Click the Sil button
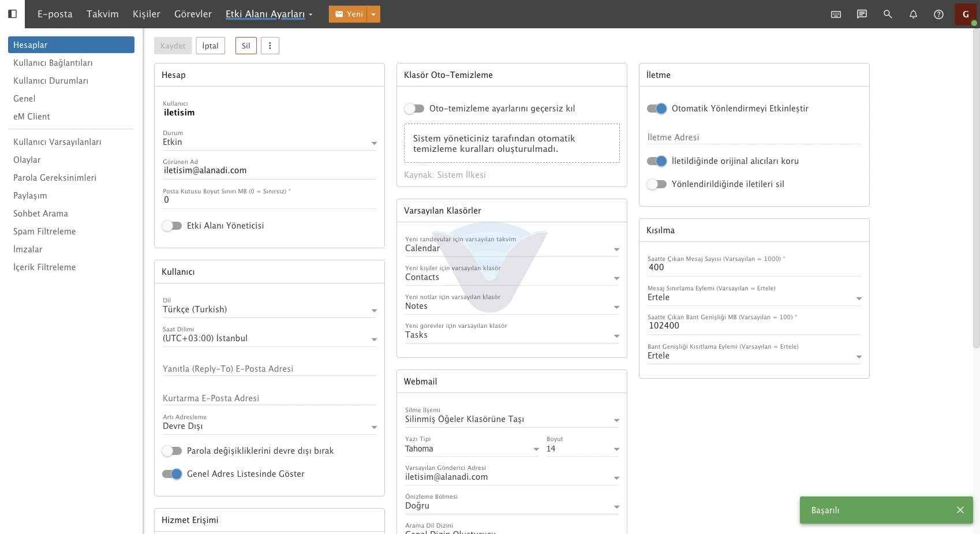This screenshot has height=534, width=980. pyautogui.click(x=246, y=46)
